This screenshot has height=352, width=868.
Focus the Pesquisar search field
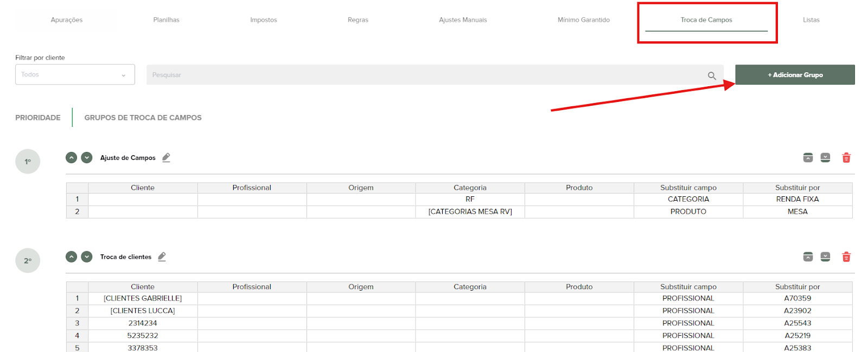[x=423, y=75]
